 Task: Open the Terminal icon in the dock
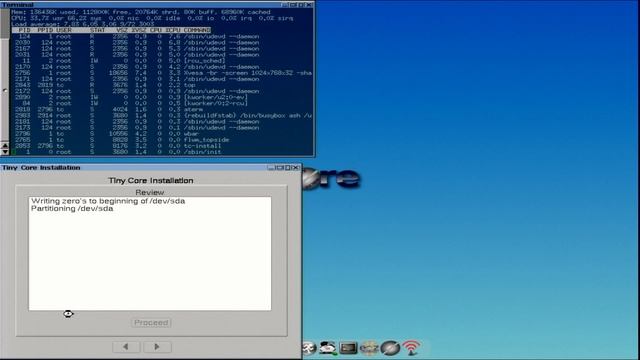pos(348,348)
